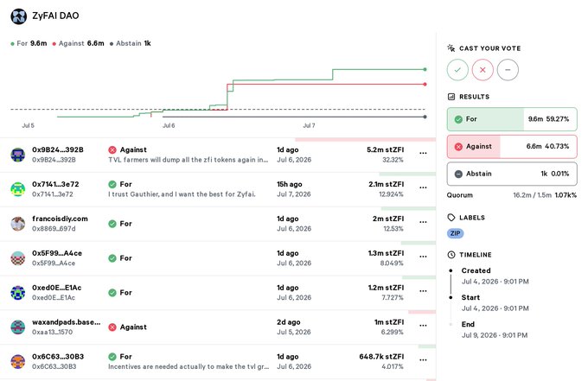
Task: Click the ZIP label tag
Action: coord(455,233)
